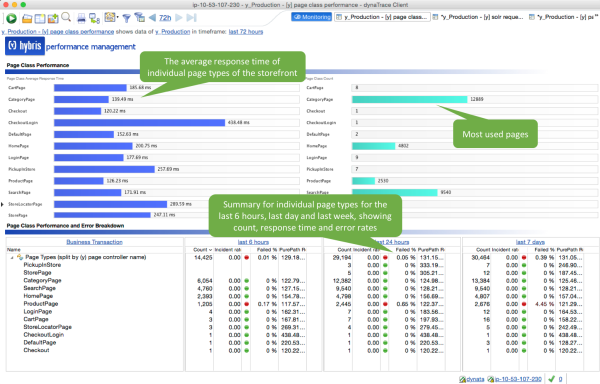Click the PurePath R column header for last 7 days
Viewport: 600px width, 384px height.
570,250
